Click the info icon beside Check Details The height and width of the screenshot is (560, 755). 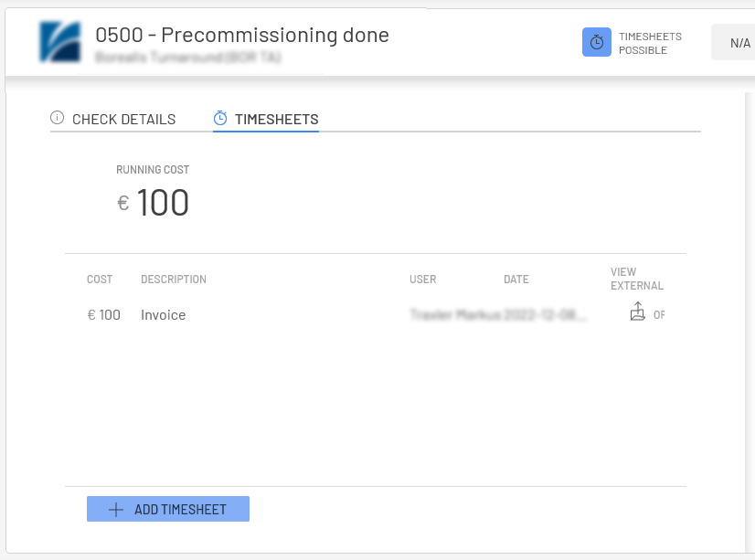[58, 119]
